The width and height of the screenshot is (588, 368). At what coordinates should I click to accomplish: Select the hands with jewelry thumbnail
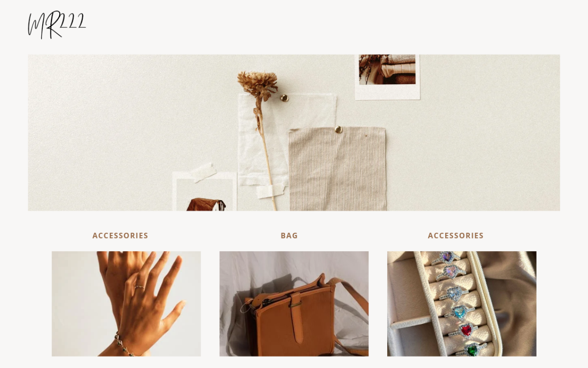(126, 303)
